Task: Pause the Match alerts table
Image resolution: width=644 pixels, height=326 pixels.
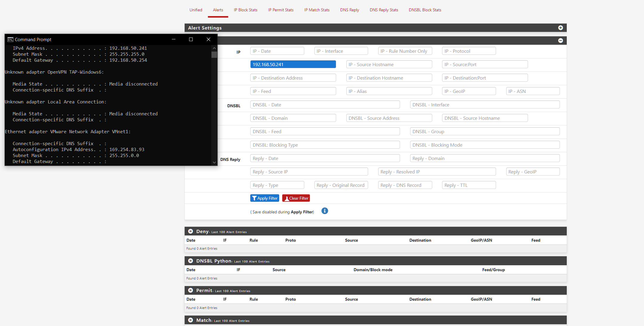Action: point(191,320)
